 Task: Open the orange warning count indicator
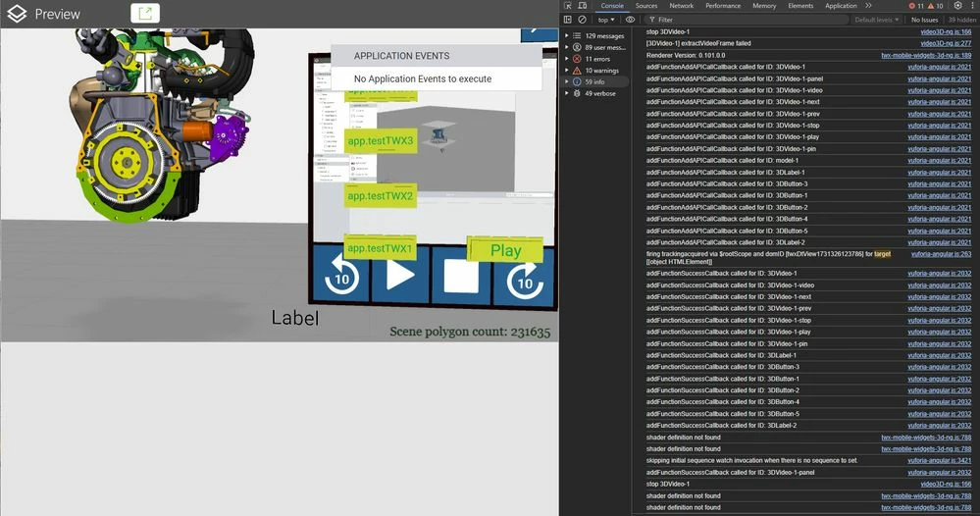[x=936, y=6]
